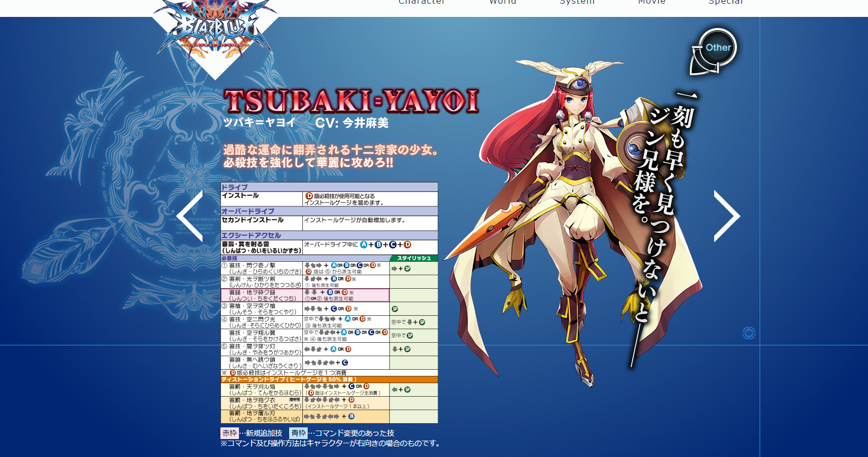This screenshot has height=457, width=868.
Task: Open the World menu item
Action: pyautogui.click(x=503, y=2)
